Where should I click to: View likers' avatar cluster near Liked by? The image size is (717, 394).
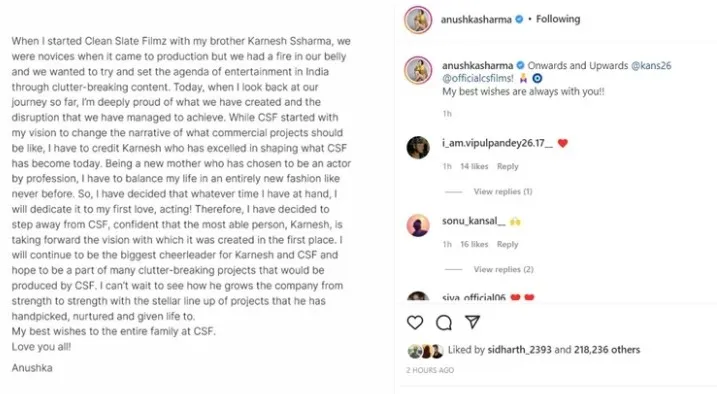click(x=425, y=351)
